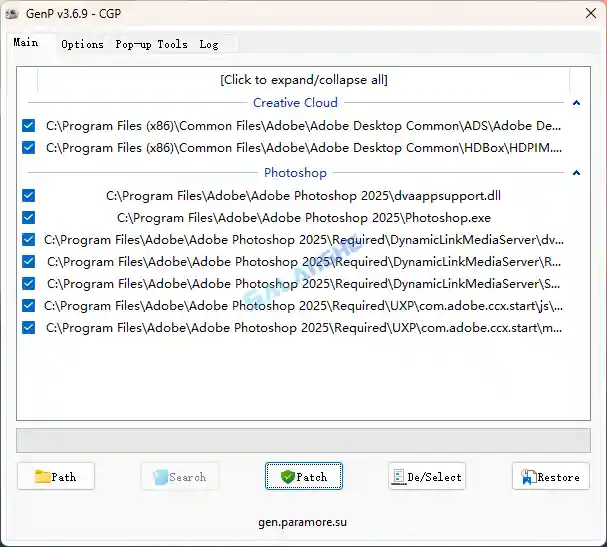The width and height of the screenshot is (607, 547).
Task: Select the DynamicLinkMediaServer\R... path row
Action: [304, 262]
